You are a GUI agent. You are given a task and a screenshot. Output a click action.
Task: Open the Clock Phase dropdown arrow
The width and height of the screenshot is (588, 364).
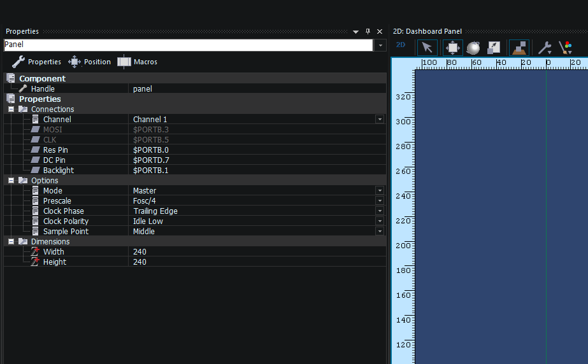click(380, 211)
